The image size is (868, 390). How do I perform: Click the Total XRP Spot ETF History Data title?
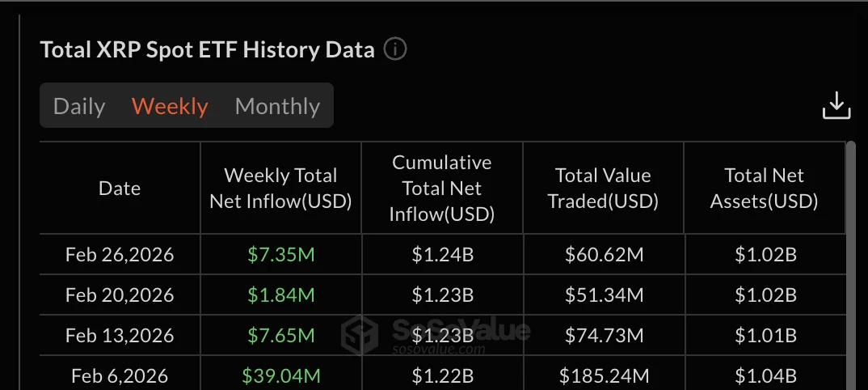pos(208,50)
